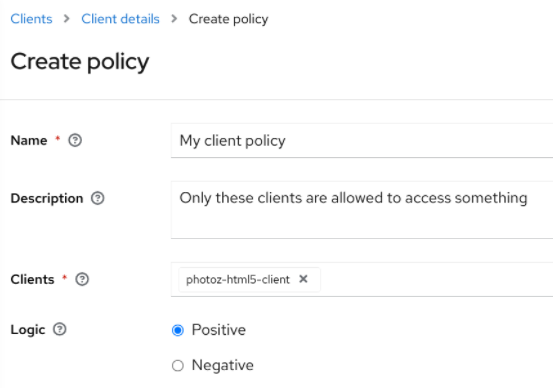
Task: Focus the Name input containing My client policy
Action: click(362, 140)
